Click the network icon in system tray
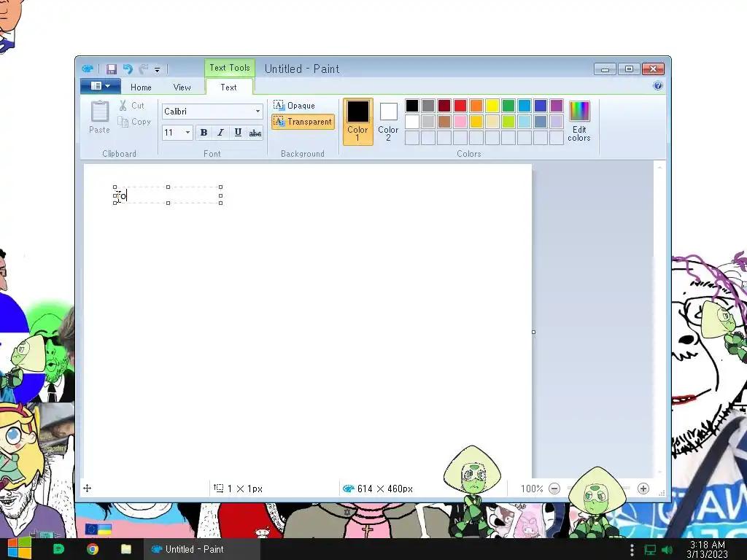This screenshot has height=560, width=747. pos(650,550)
